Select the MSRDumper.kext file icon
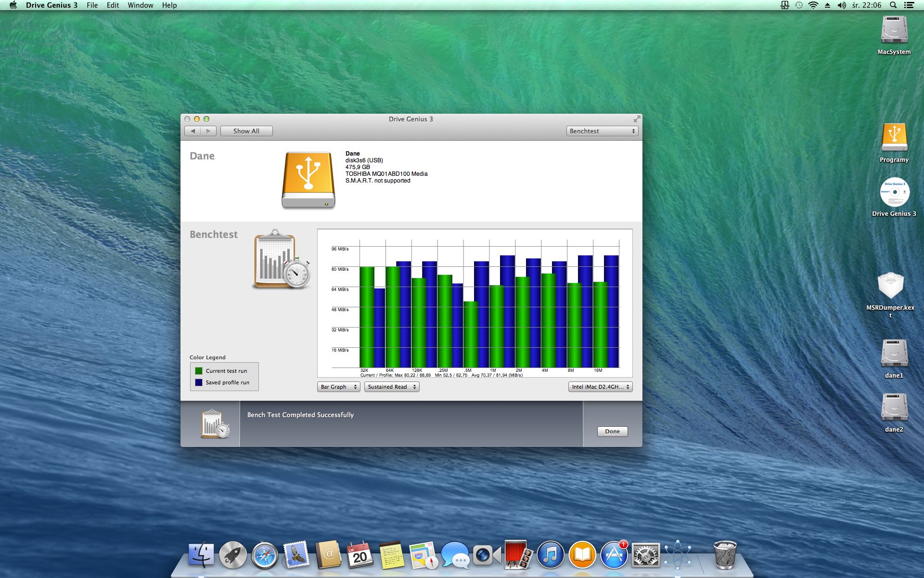Image resolution: width=924 pixels, height=578 pixels. pos(891,286)
